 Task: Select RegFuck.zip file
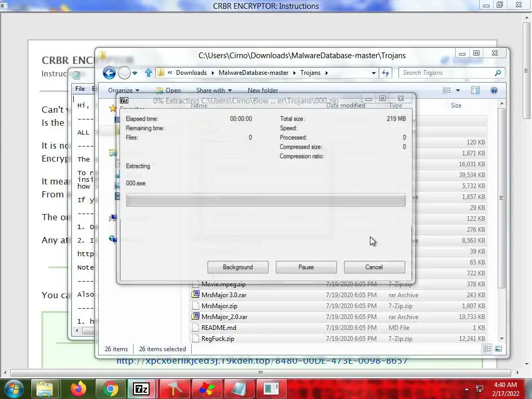(x=338, y=338)
